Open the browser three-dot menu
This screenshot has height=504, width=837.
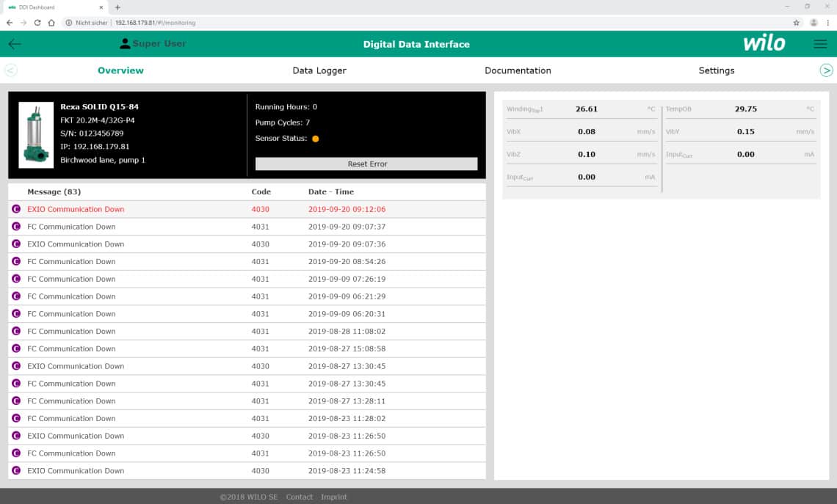(x=828, y=23)
